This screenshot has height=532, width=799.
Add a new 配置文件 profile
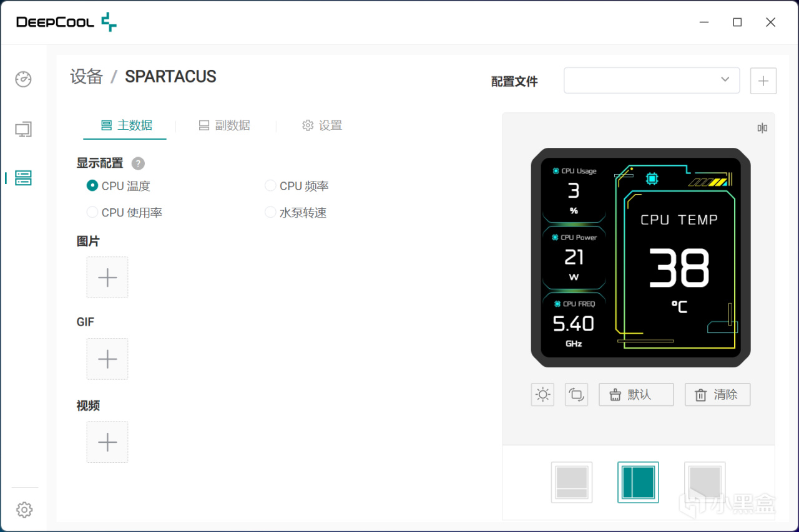coord(763,80)
